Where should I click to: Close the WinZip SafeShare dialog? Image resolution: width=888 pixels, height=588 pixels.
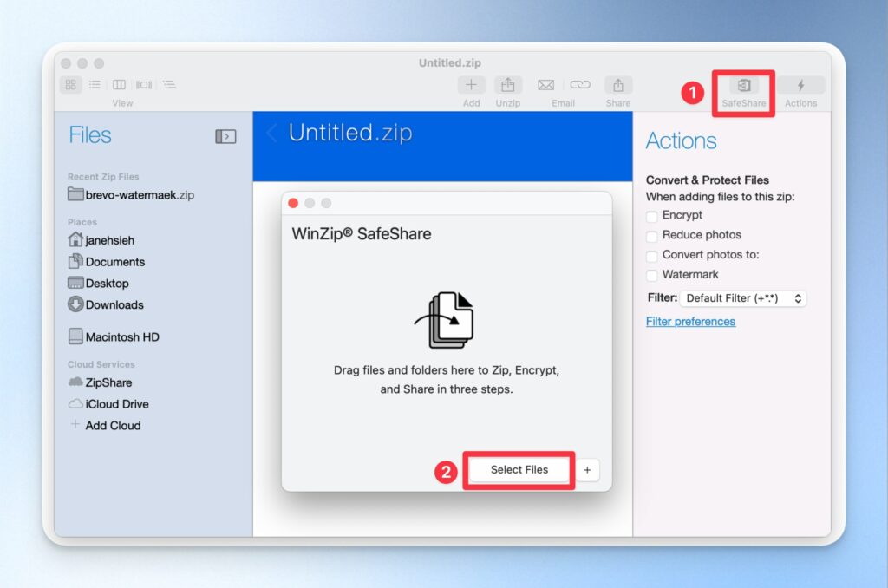point(293,203)
